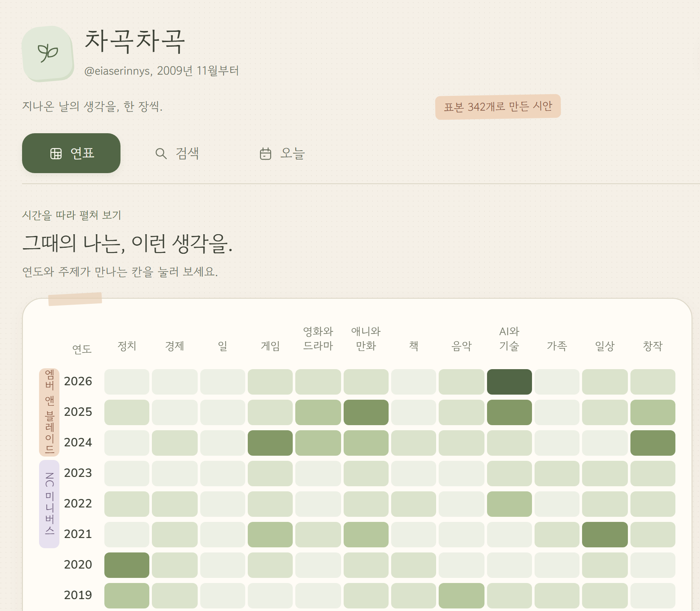Click the 일상 column header
This screenshot has height=611, width=700.
(x=605, y=346)
